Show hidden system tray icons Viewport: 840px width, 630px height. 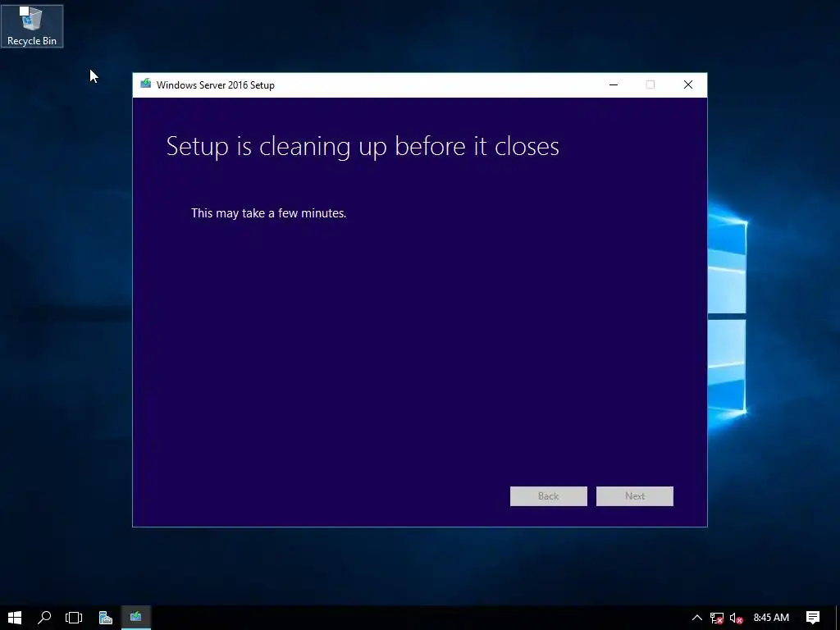pyautogui.click(x=697, y=618)
